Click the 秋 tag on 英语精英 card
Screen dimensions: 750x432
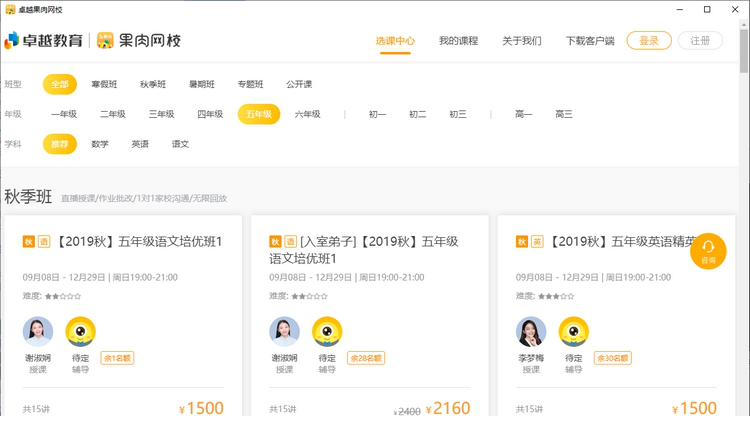click(x=522, y=242)
